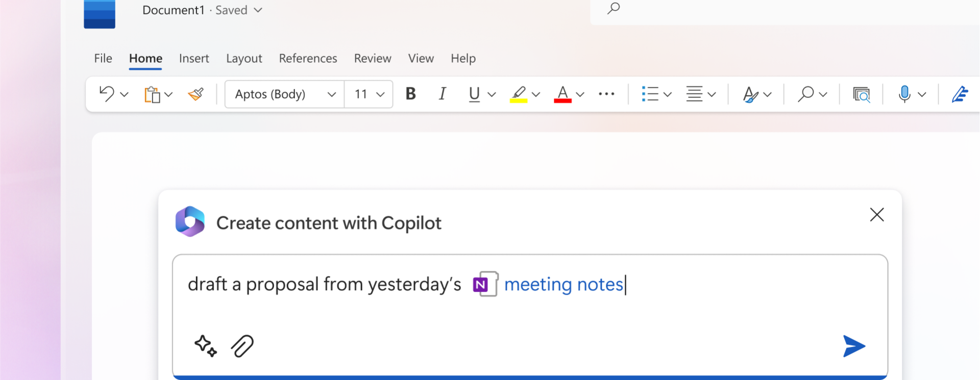This screenshot has height=380, width=980.
Task: Apply red font color
Action: pyautogui.click(x=562, y=94)
